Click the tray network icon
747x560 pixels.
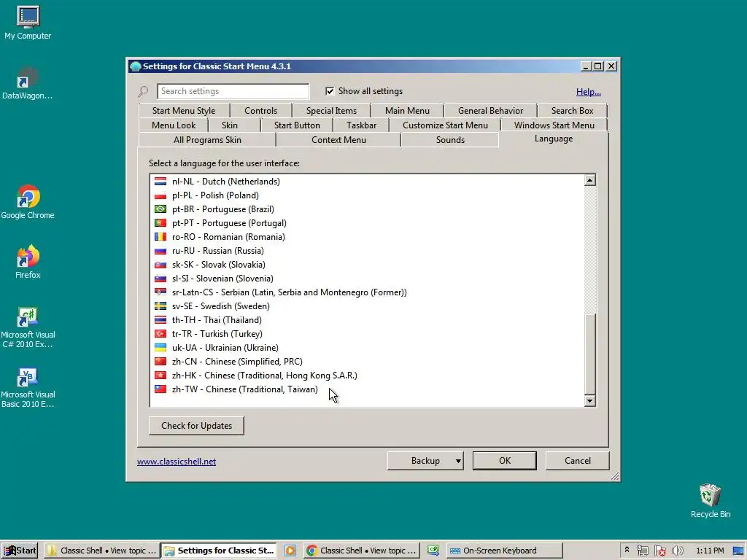click(642, 551)
